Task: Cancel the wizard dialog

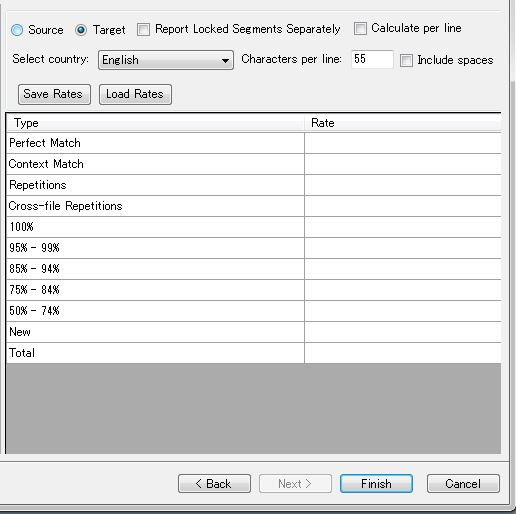Action: (463, 483)
